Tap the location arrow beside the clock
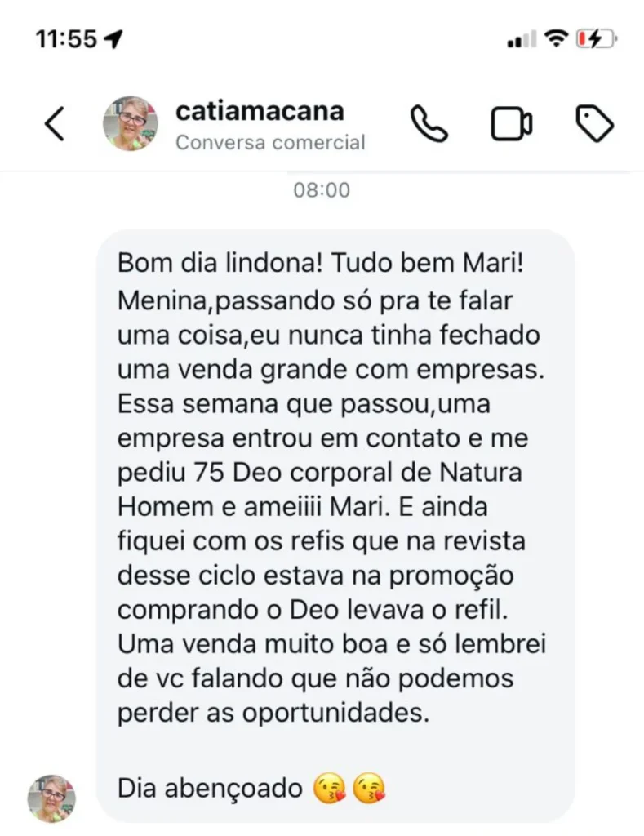This screenshot has height=836, width=644. pos(113,38)
